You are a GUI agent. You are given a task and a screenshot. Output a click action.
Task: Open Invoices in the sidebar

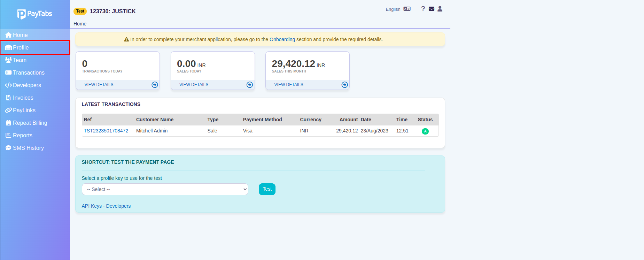(35, 98)
